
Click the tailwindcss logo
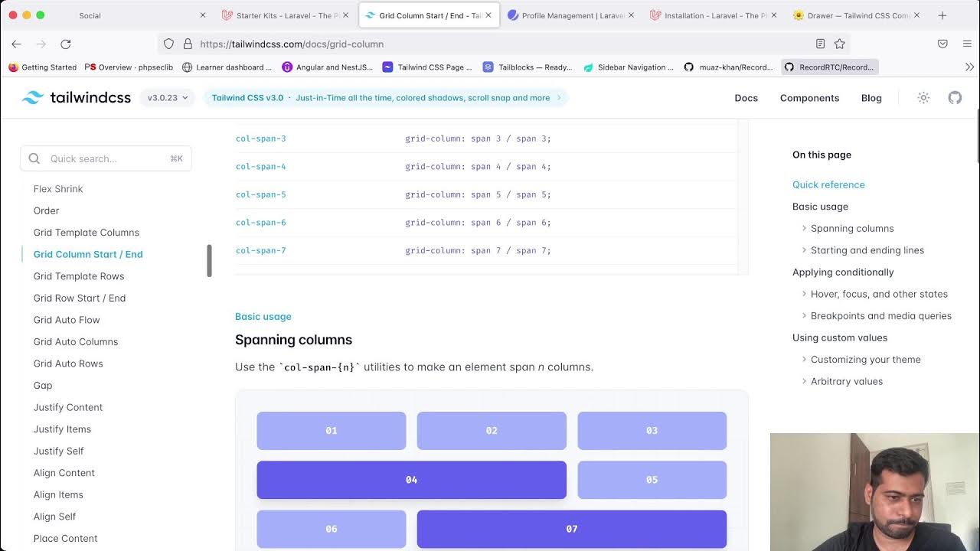click(77, 98)
